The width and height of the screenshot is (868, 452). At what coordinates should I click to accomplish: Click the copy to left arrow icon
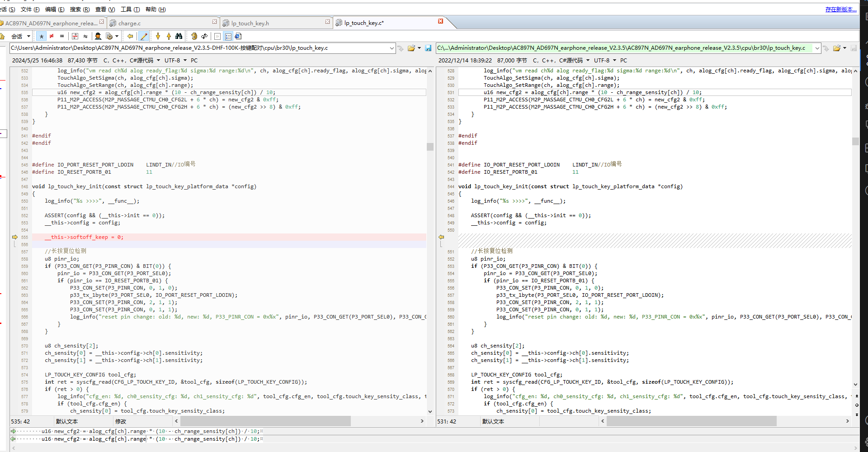click(x=130, y=36)
